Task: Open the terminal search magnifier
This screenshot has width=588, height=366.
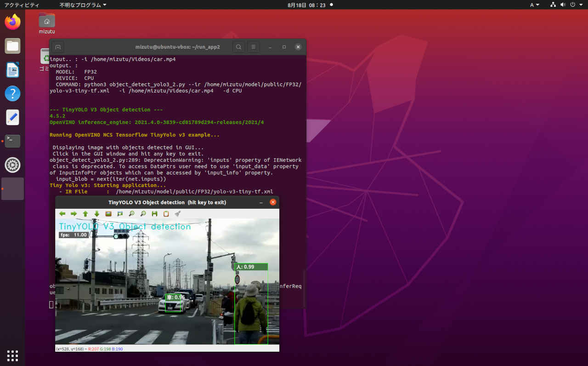Action: coord(238,46)
